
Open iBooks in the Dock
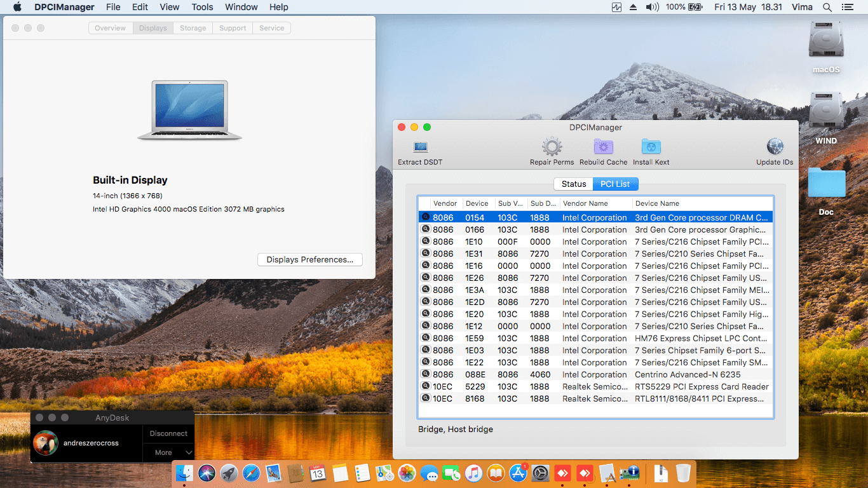[496, 473]
